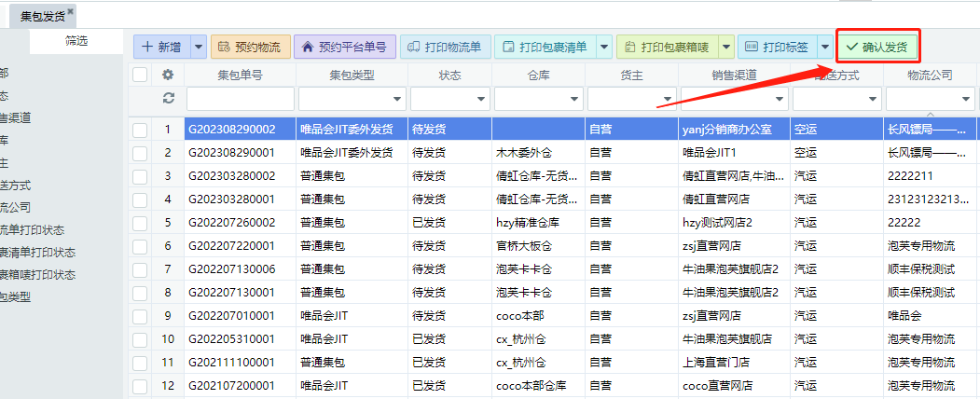Click 预约平台单号 home icon button
The height and width of the screenshot is (399, 980).
tap(345, 47)
